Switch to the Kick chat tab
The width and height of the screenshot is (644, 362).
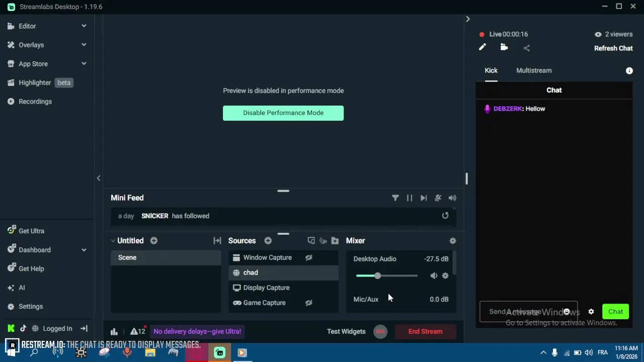click(x=491, y=70)
